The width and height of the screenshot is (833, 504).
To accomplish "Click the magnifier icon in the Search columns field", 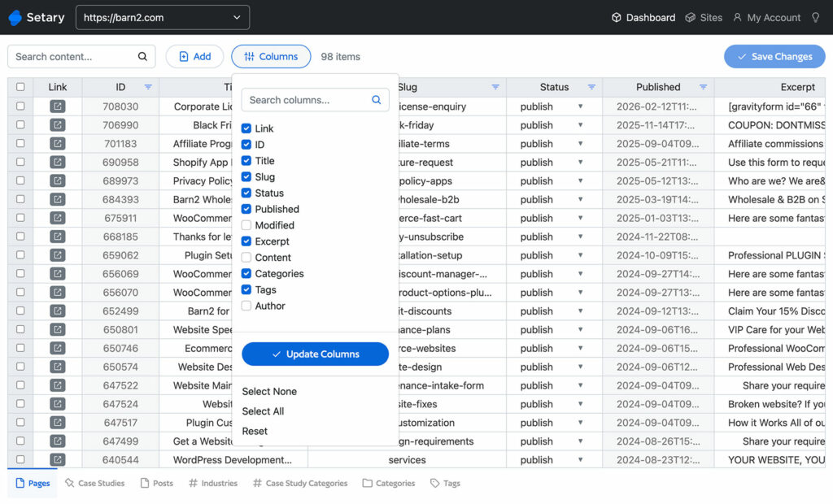I will pos(376,100).
